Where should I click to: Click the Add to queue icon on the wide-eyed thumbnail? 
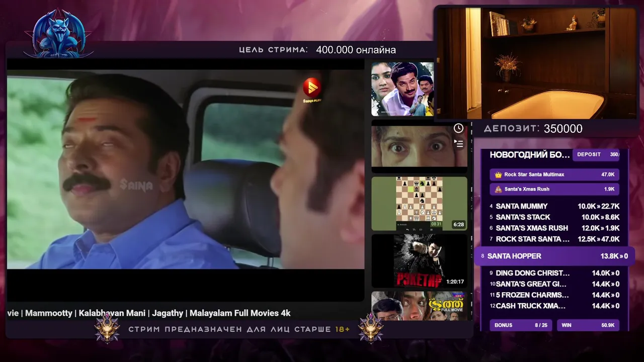point(458,143)
